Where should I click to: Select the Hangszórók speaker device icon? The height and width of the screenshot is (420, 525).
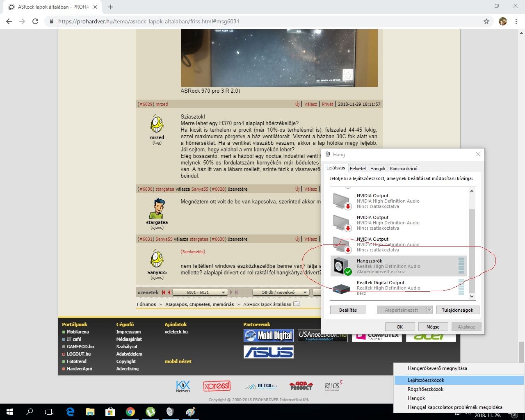click(342, 266)
